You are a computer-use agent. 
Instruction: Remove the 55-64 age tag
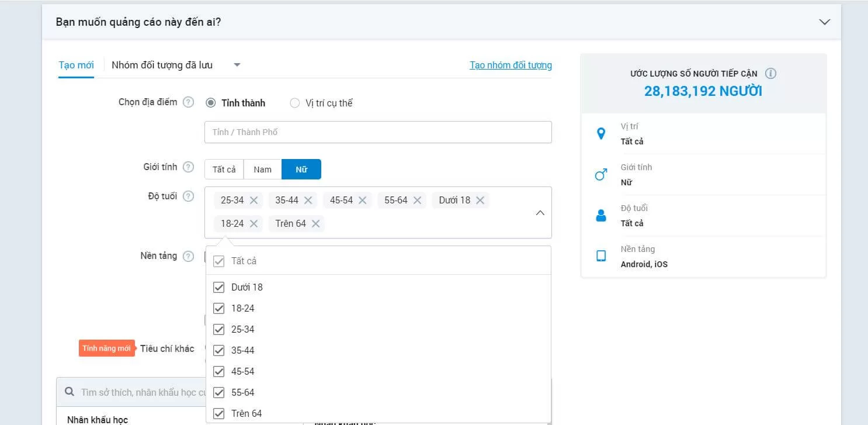tap(417, 201)
